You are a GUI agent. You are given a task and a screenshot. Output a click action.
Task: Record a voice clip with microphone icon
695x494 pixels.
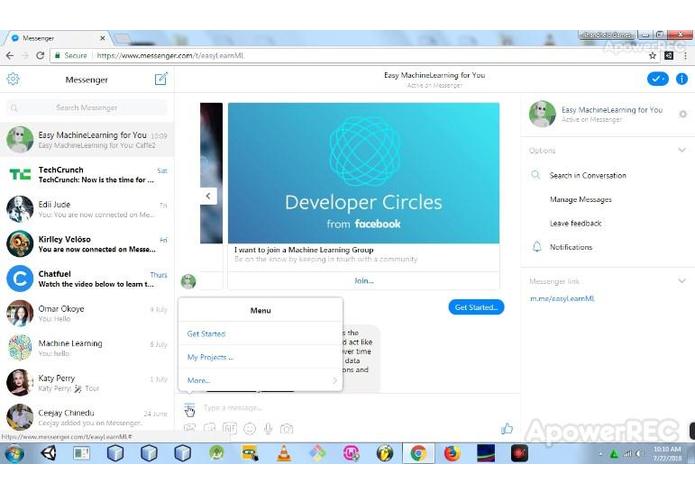coord(268,428)
